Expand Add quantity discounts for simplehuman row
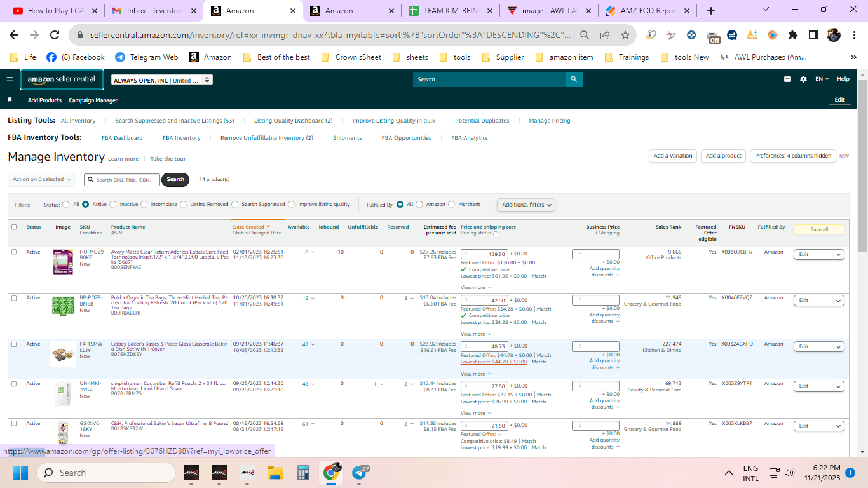868x488 pixels. pos(604,403)
